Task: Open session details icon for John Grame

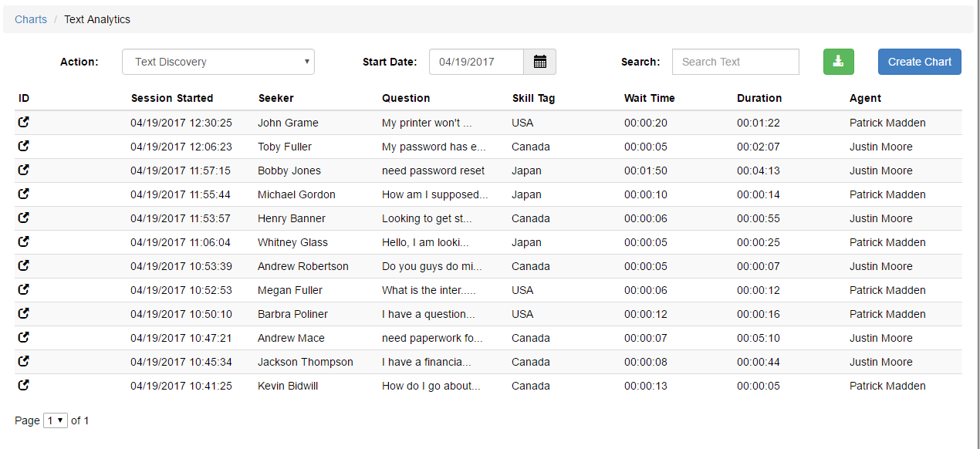Action: click(x=24, y=122)
